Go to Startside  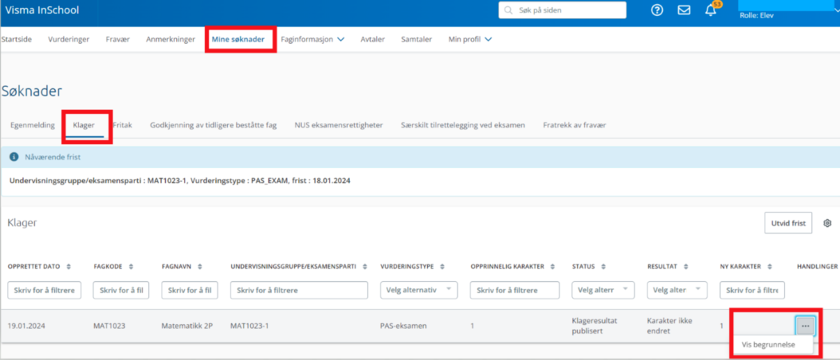(16, 39)
